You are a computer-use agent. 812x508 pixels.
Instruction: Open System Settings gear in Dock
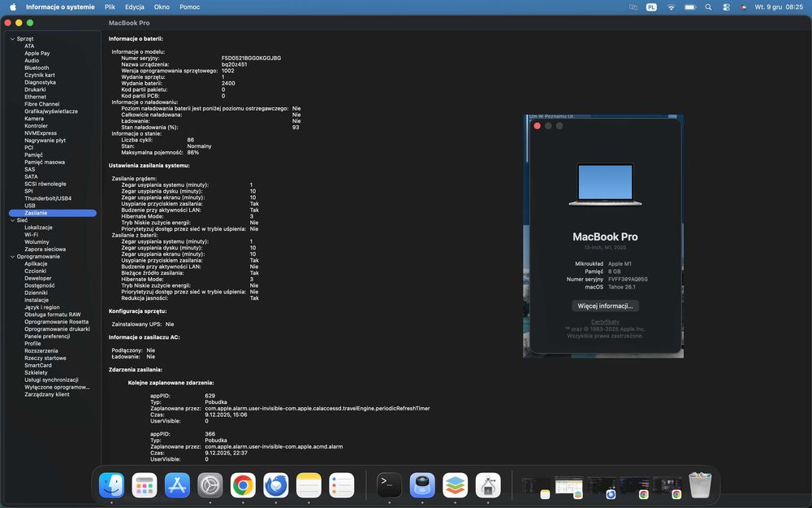(x=210, y=485)
